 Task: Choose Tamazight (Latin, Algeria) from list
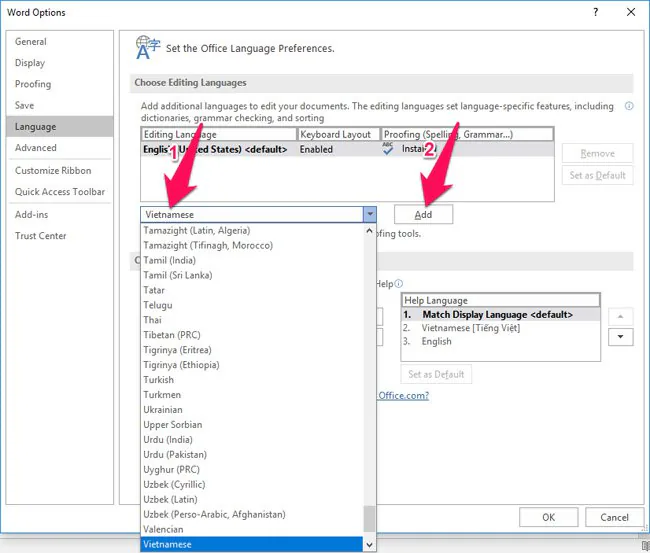tap(252, 230)
